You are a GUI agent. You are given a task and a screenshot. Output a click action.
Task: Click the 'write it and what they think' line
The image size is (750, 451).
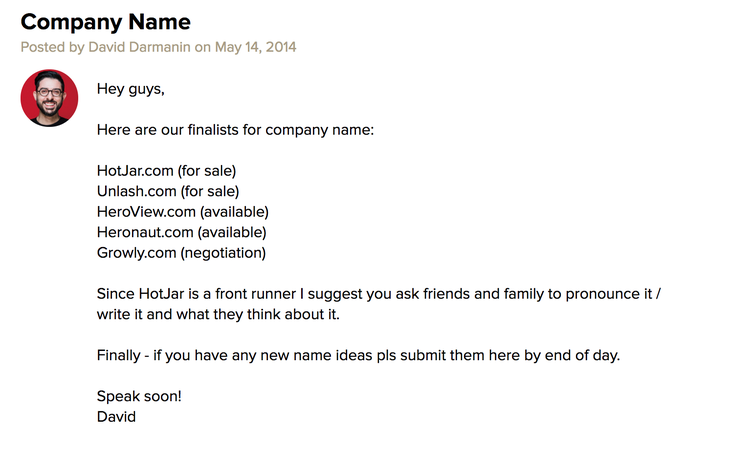point(218,315)
